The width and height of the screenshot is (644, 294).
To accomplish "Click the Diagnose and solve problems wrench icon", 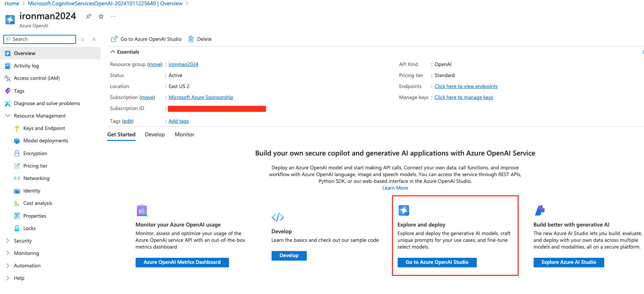I will tap(8, 103).
